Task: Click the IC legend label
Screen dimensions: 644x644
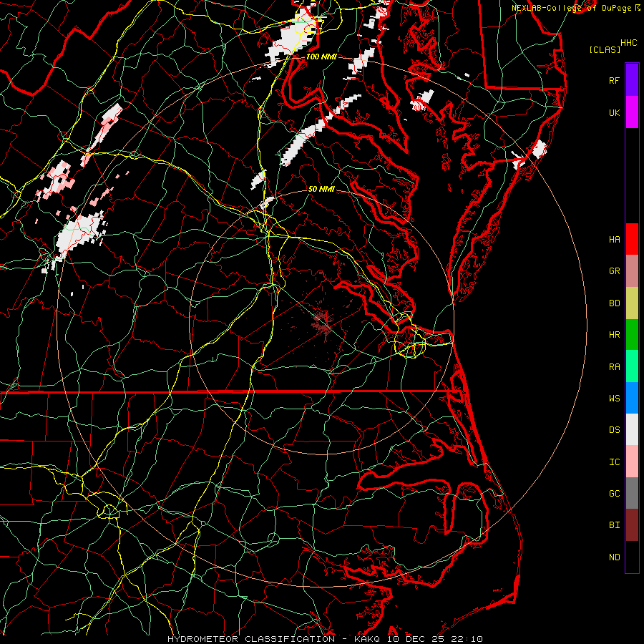Action: click(x=614, y=462)
